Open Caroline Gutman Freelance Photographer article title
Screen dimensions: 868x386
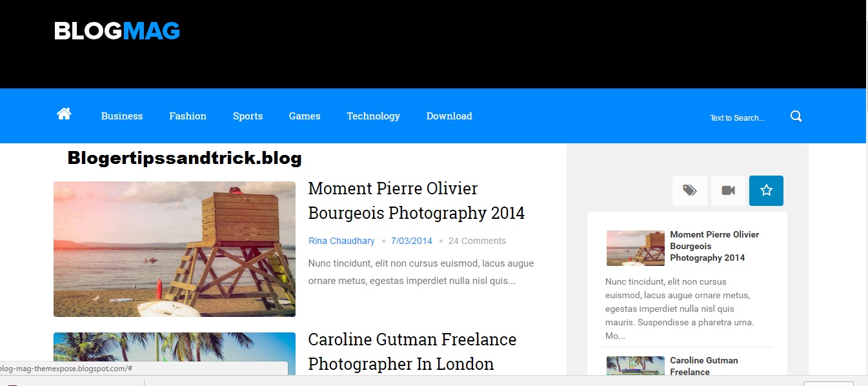pos(412,352)
